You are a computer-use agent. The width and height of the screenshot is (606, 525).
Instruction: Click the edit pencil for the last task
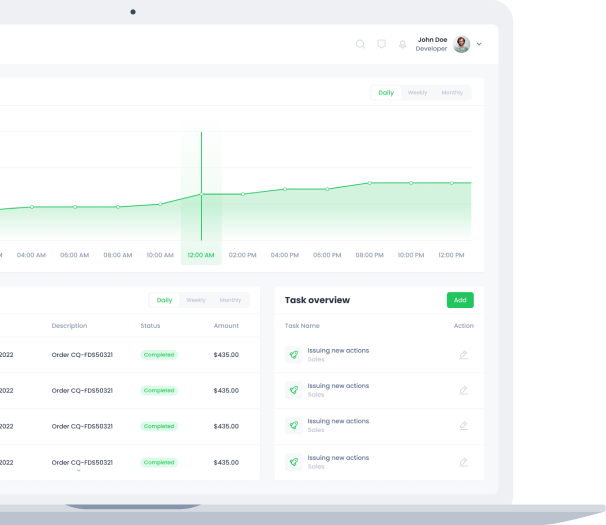tap(463, 462)
